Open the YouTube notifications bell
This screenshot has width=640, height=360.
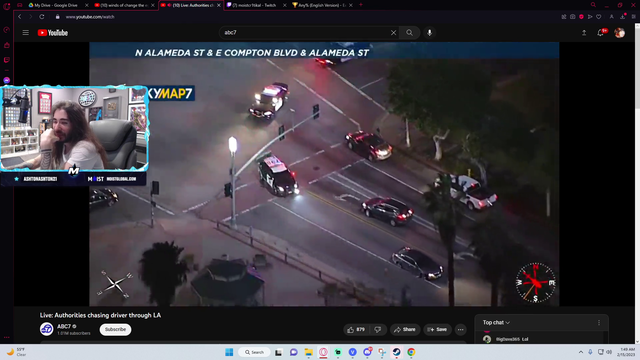coord(600,33)
